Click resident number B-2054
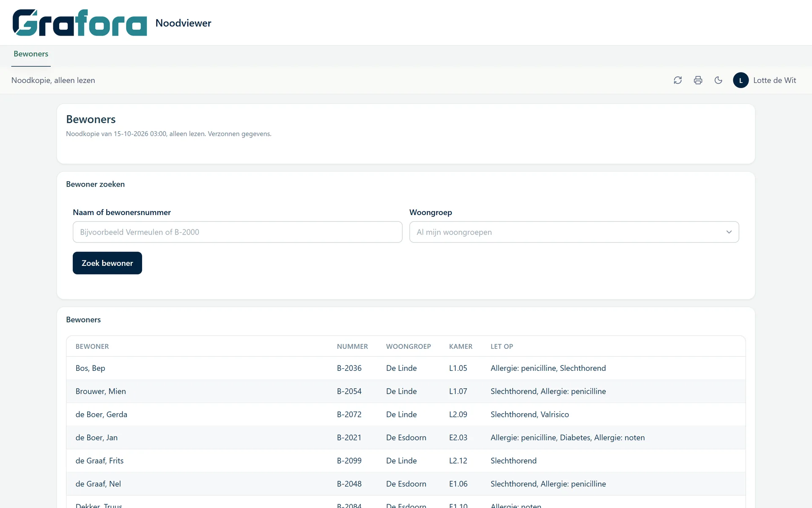Image resolution: width=812 pixels, height=508 pixels. 349,391
